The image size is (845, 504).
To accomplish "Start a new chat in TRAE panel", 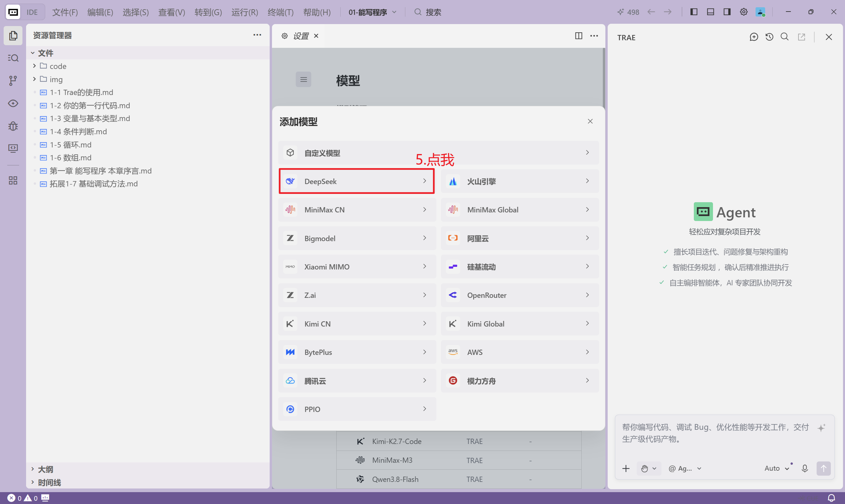I will tap(754, 37).
